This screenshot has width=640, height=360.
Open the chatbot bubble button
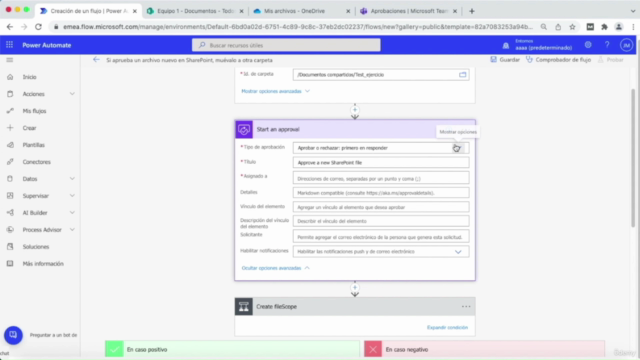coord(13,335)
